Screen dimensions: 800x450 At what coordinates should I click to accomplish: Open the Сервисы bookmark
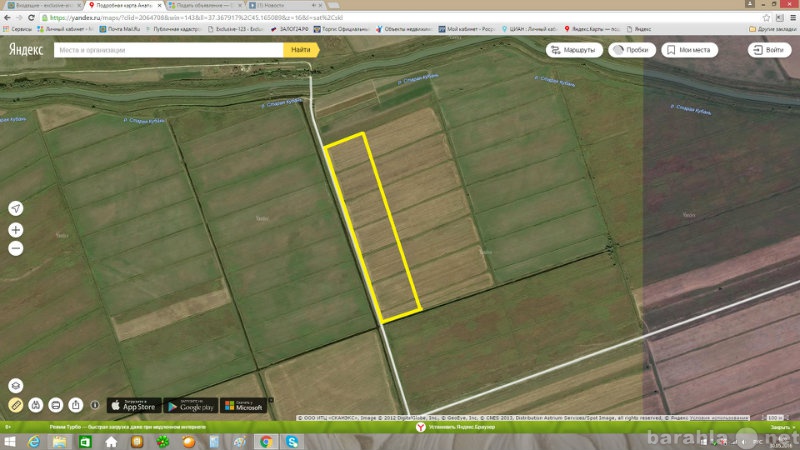[17, 29]
